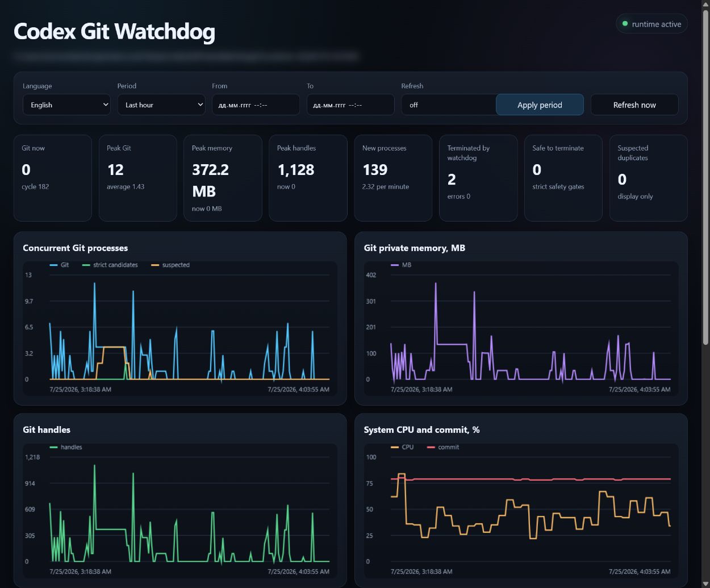The height and width of the screenshot is (588, 710).
Task: Click the Codex Git Watchdog heading
Action: click(114, 31)
